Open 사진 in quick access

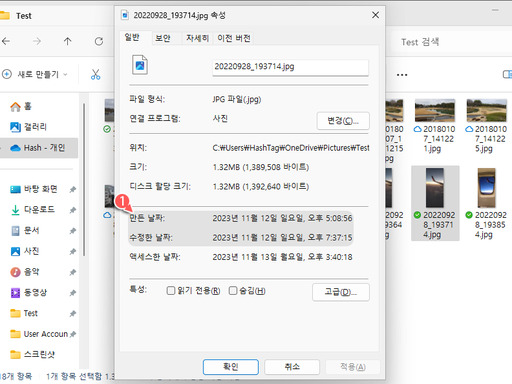[x=25, y=251]
